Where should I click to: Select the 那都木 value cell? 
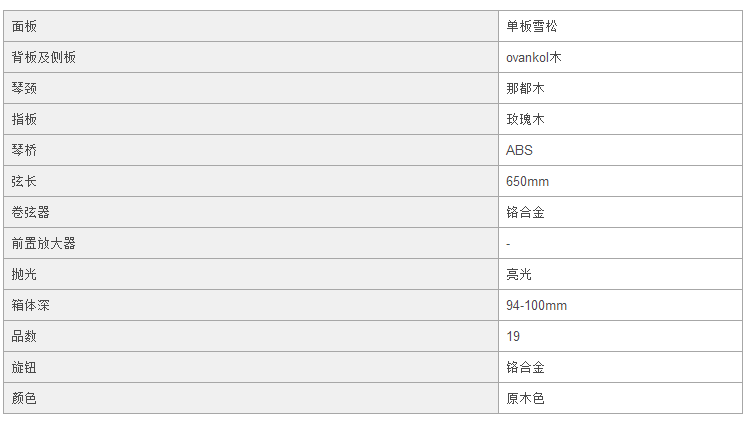[621, 88]
